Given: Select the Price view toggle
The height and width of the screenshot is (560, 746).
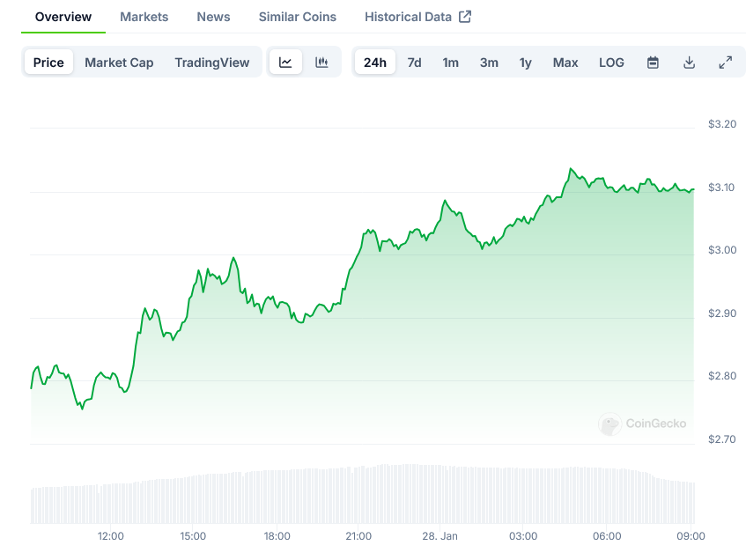Looking at the screenshot, I should coord(48,63).
